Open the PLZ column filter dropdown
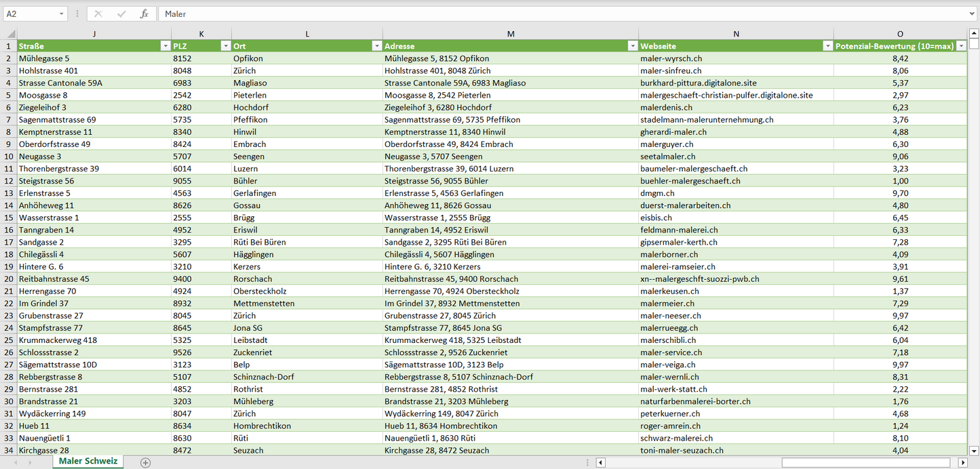This screenshot has height=469, width=980. point(225,46)
